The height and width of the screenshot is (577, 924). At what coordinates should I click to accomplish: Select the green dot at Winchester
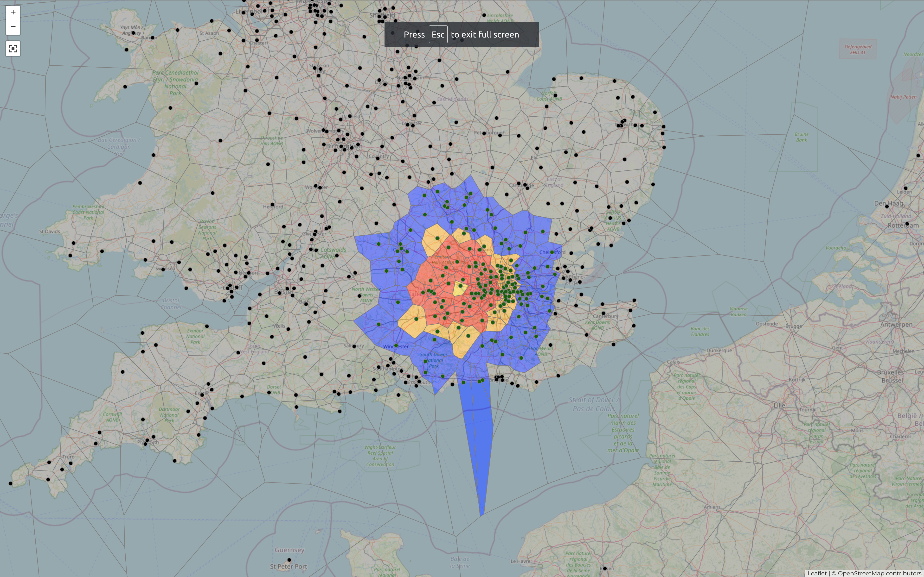[x=396, y=345]
